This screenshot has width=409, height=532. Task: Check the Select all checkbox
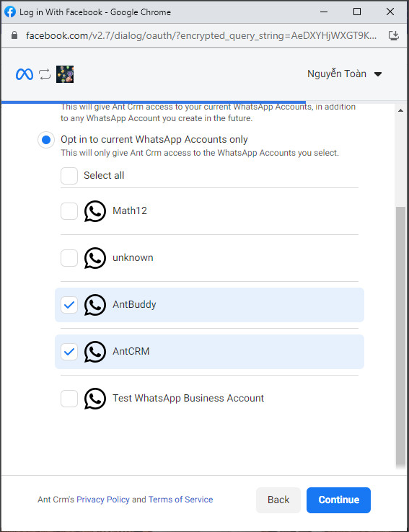(x=69, y=176)
